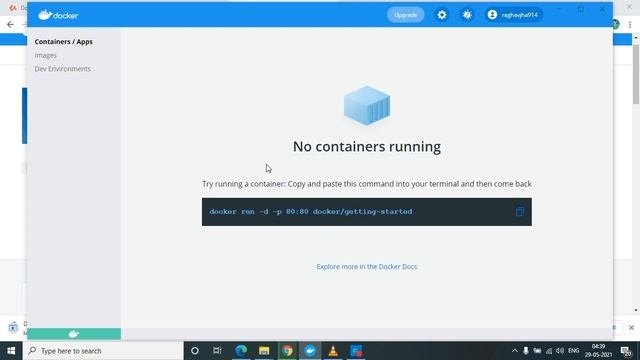Open VLC media player from taskbar

click(x=333, y=351)
